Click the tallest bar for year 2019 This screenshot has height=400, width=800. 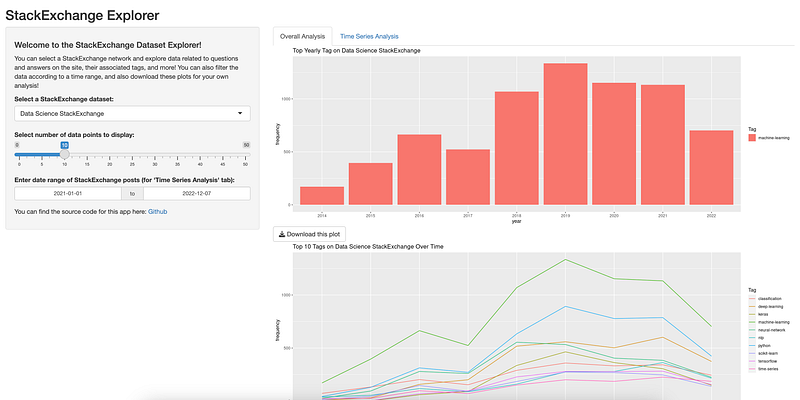(x=565, y=135)
